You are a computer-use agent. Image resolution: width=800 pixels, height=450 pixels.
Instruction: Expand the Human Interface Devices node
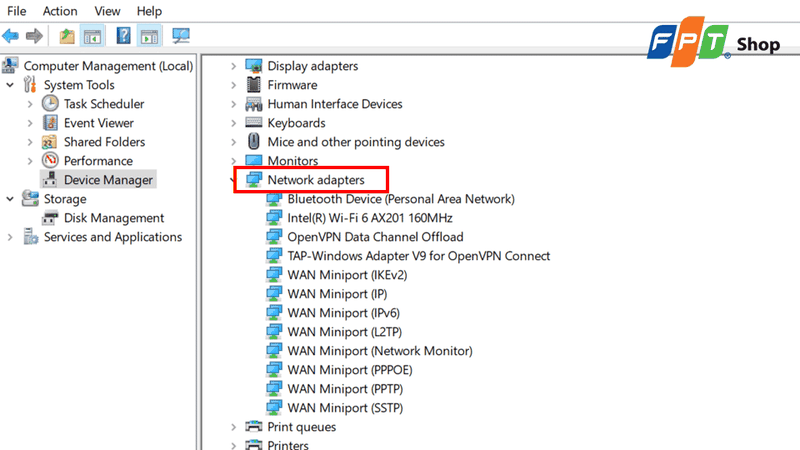(233, 104)
